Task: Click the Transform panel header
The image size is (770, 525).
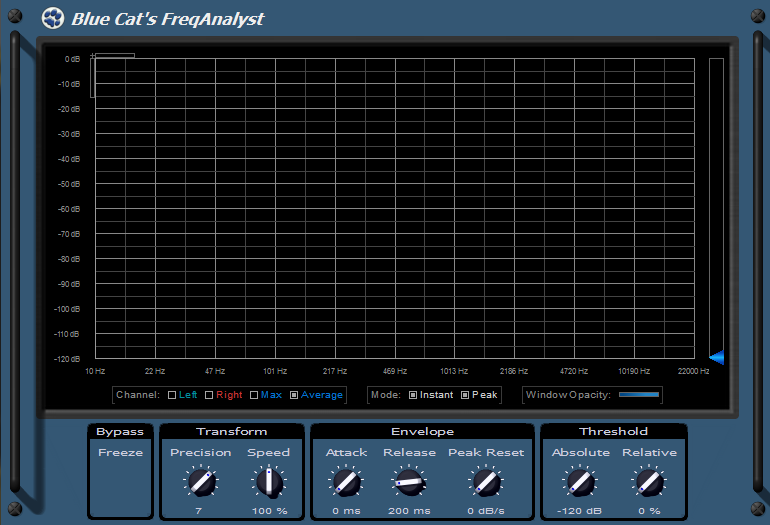Action: pyautogui.click(x=232, y=431)
